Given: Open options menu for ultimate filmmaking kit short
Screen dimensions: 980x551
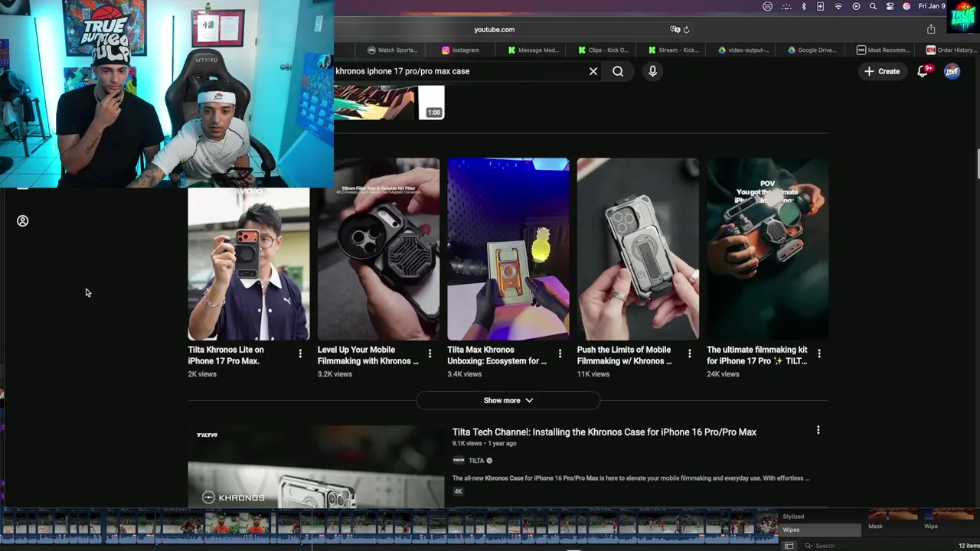Looking at the screenshot, I should pyautogui.click(x=819, y=354).
